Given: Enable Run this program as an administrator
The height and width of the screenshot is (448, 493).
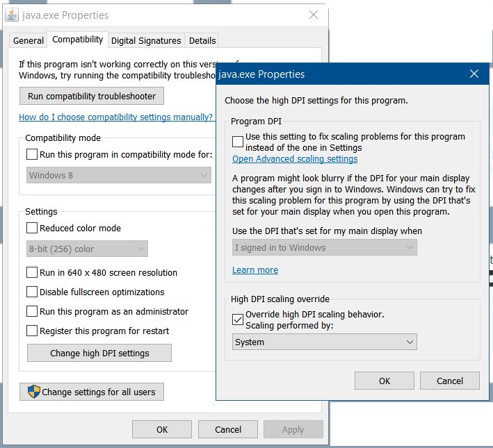Looking at the screenshot, I should coord(32,311).
